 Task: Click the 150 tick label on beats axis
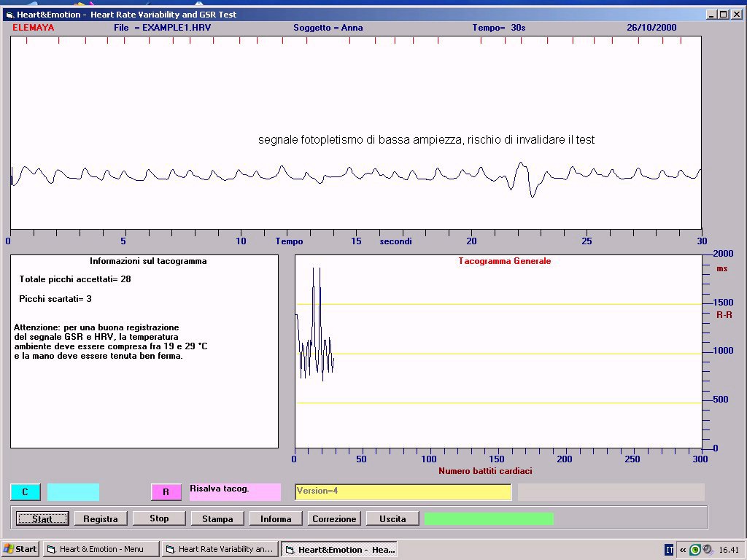coord(496,459)
